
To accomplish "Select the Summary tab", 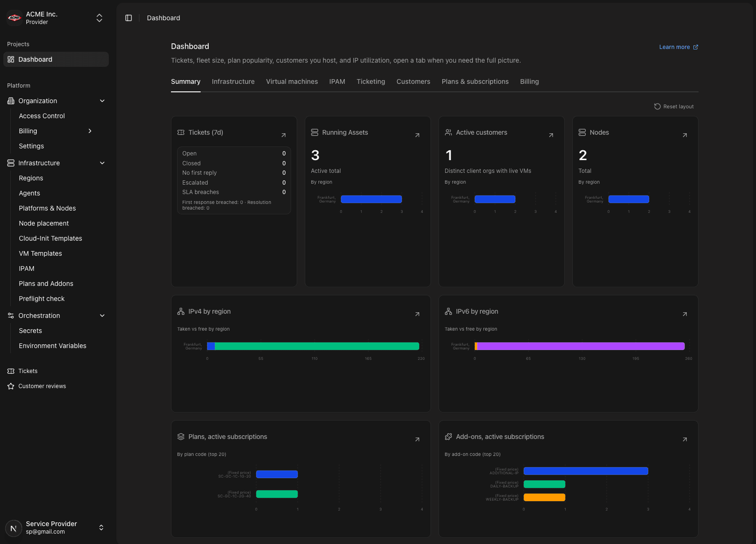I will pyautogui.click(x=186, y=81).
